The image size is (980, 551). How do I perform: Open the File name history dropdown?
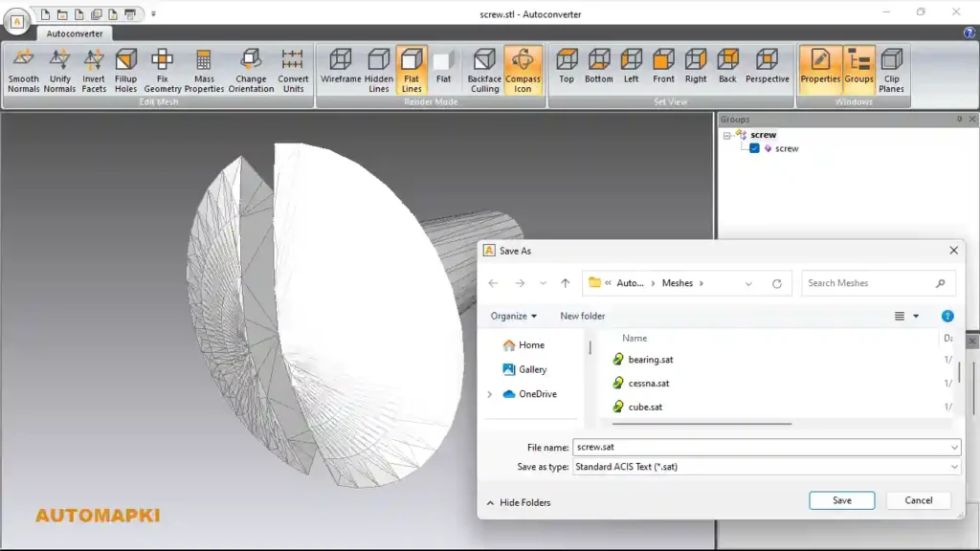pyautogui.click(x=954, y=448)
